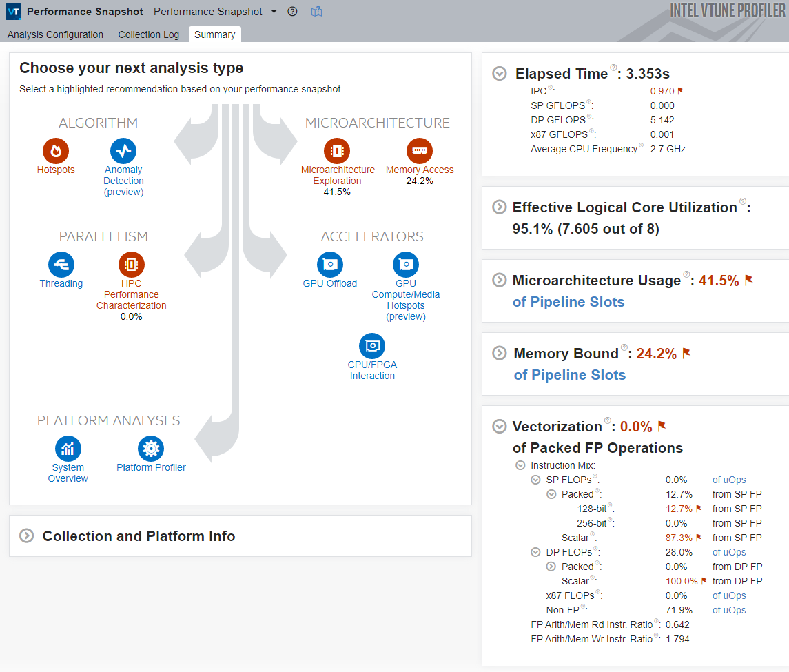Image resolution: width=789 pixels, height=672 pixels.
Task: Click help question mark in title bar
Action: click(292, 12)
